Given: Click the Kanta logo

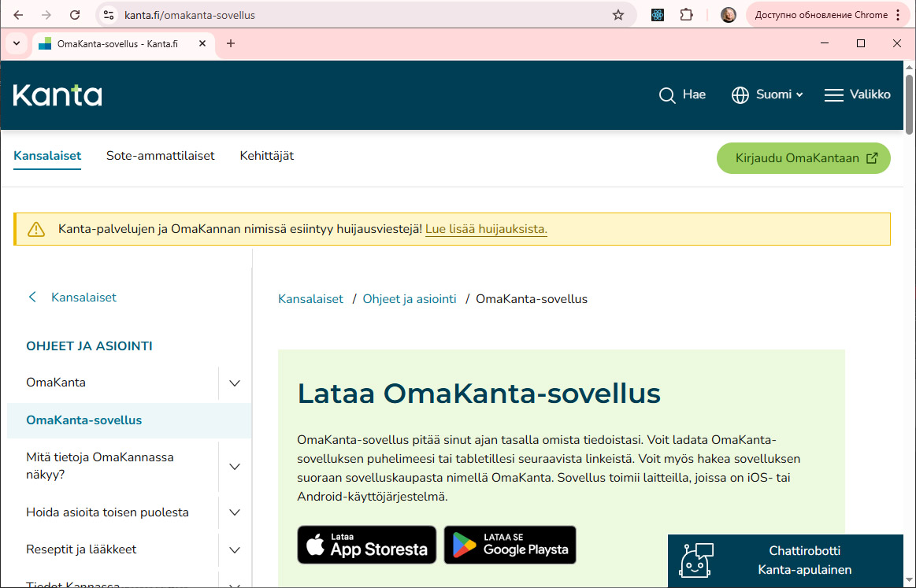Looking at the screenshot, I should coord(57,94).
